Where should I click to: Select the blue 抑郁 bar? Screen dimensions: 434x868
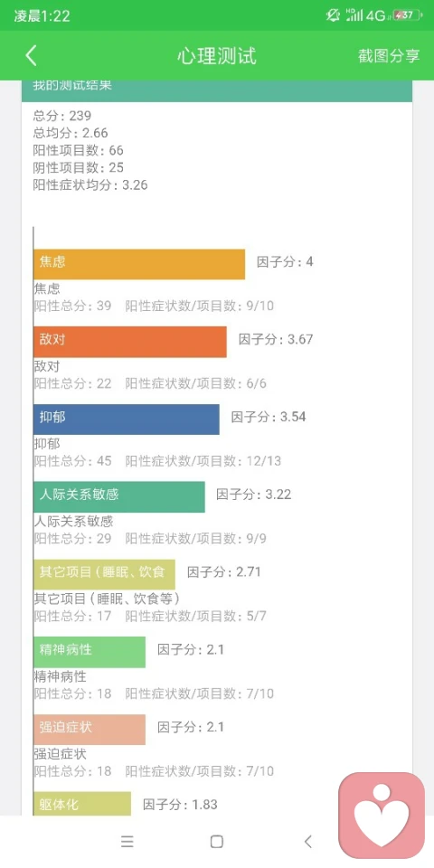click(x=127, y=419)
